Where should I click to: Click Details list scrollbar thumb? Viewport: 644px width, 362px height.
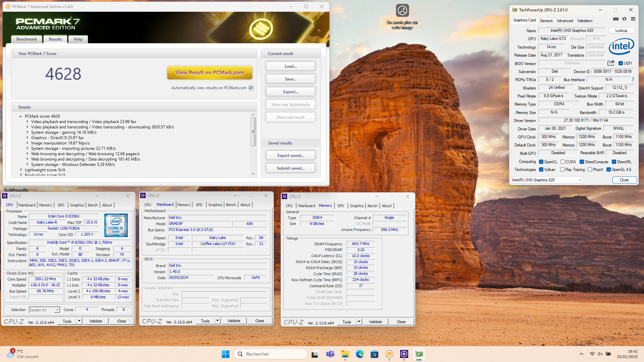253,132
